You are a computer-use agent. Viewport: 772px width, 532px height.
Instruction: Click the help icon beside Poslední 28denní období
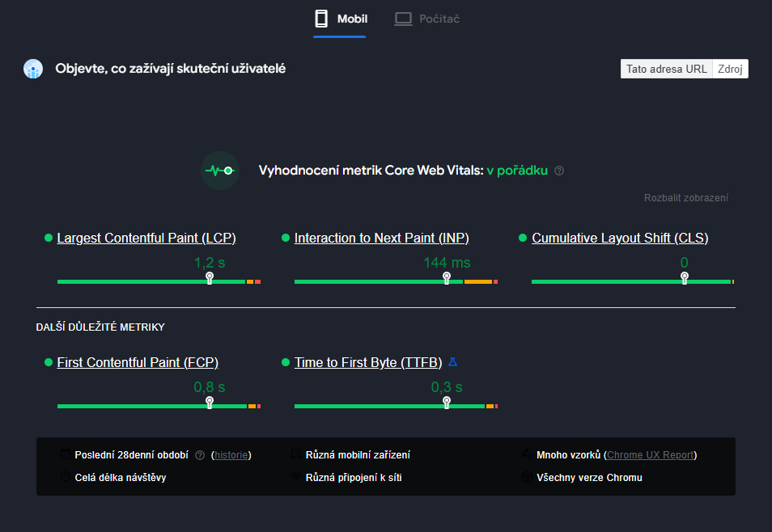[200, 455]
